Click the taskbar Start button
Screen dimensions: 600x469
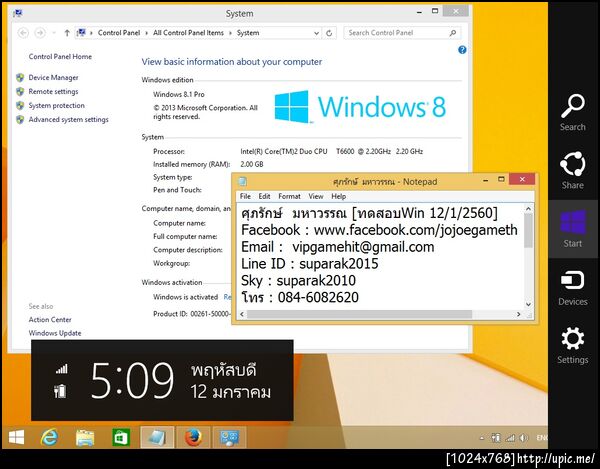coord(16,437)
